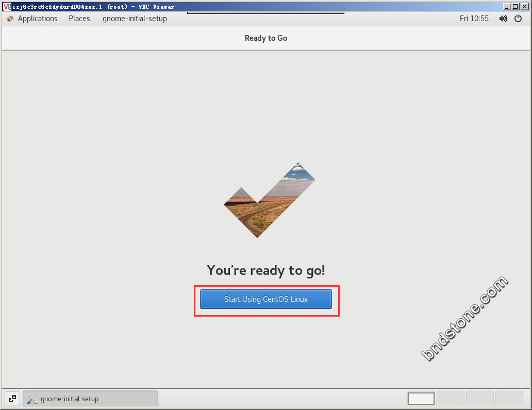Click the VNC Viewer title bar icon
The height and width of the screenshot is (410, 532).
(x=7, y=7)
